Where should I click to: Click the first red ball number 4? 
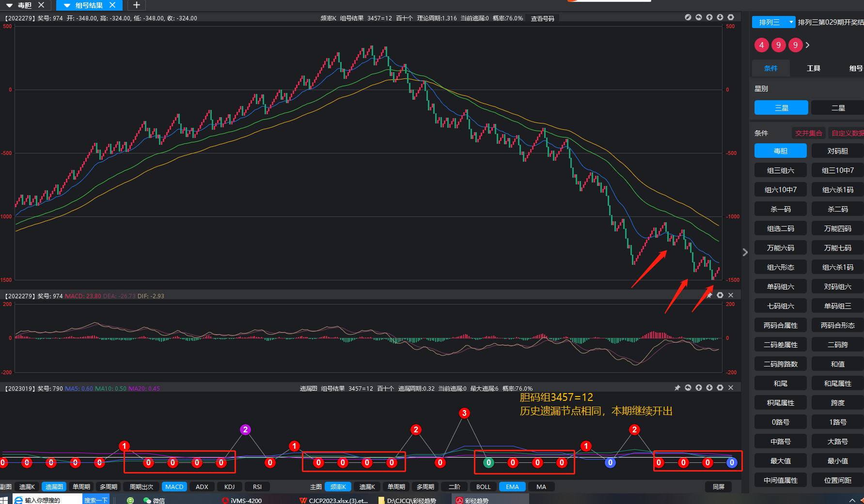(762, 45)
